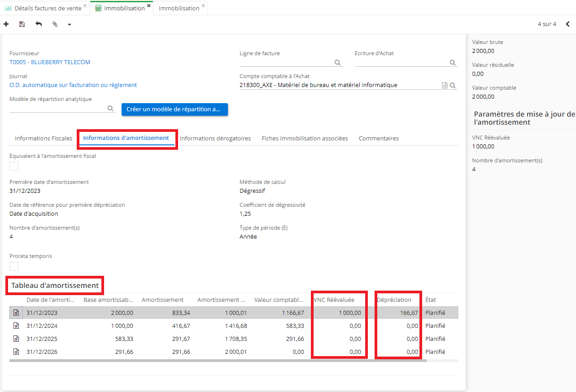Open the Informations dérogatoires tab
576x392 pixels.
tap(215, 139)
